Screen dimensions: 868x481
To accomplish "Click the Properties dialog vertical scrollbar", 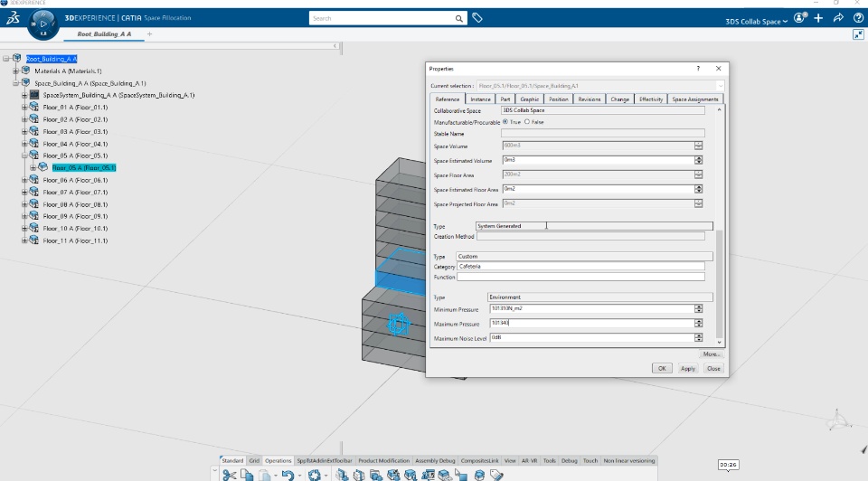I will click(719, 283).
